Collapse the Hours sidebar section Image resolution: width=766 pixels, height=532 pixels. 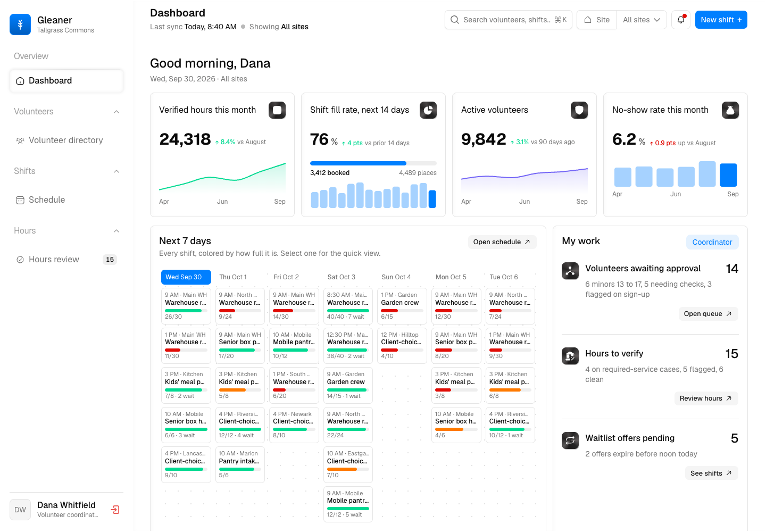(x=116, y=231)
